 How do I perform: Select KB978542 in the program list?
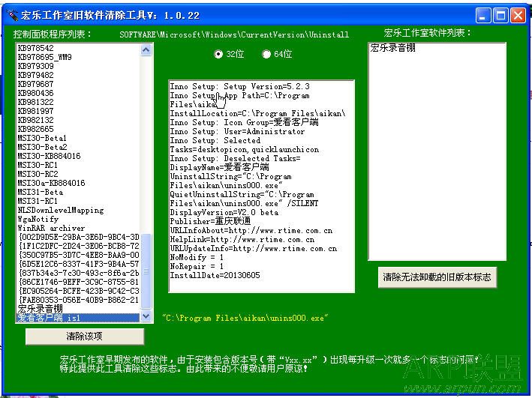pyautogui.click(x=78, y=48)
